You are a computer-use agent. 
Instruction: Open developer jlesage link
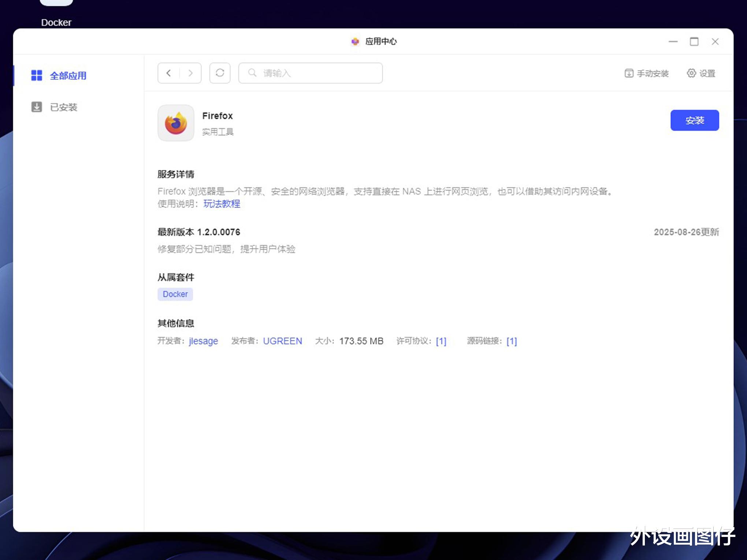tap(203, 341)
